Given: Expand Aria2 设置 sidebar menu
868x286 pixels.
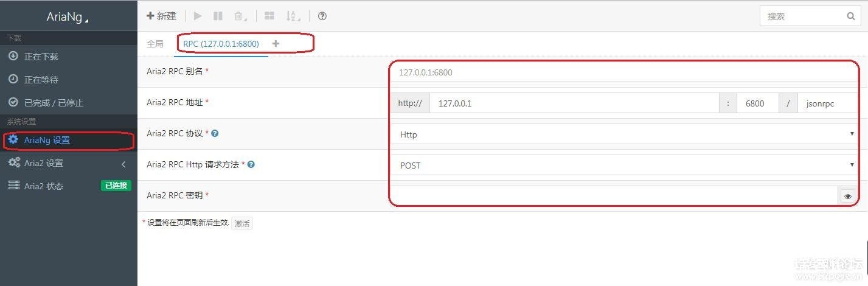Looking at the screenshot, I should [69, 163].
